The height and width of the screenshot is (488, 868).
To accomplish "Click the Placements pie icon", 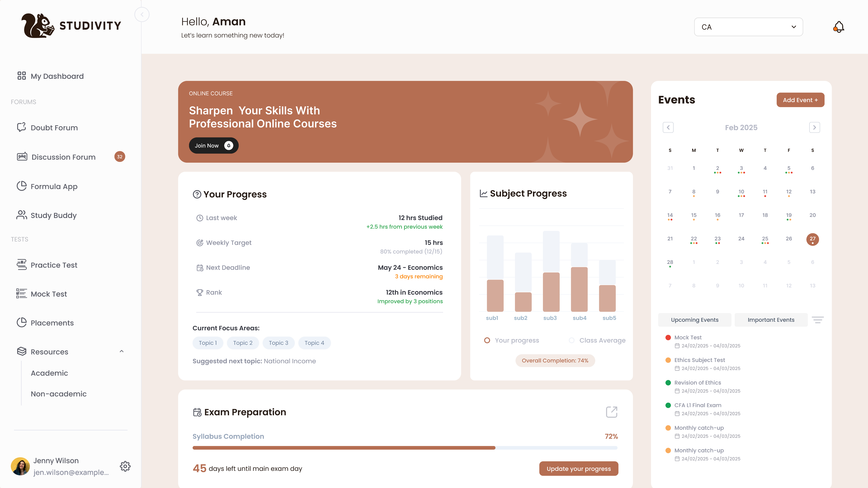I will [x=22, y=322].
